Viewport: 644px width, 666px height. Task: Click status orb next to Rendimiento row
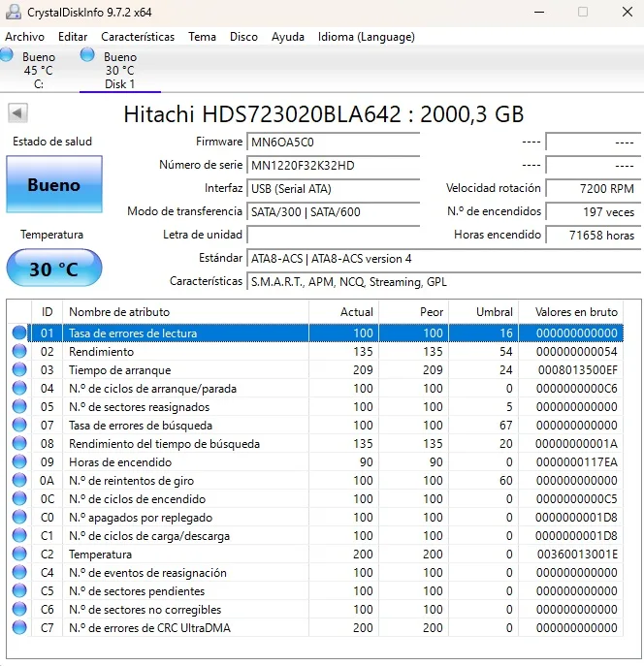coord(19,352)
